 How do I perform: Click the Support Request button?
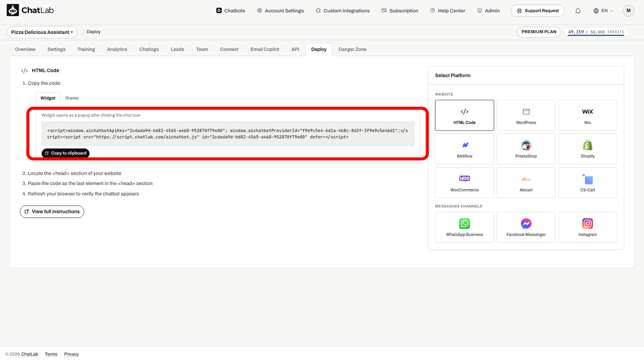538,10
